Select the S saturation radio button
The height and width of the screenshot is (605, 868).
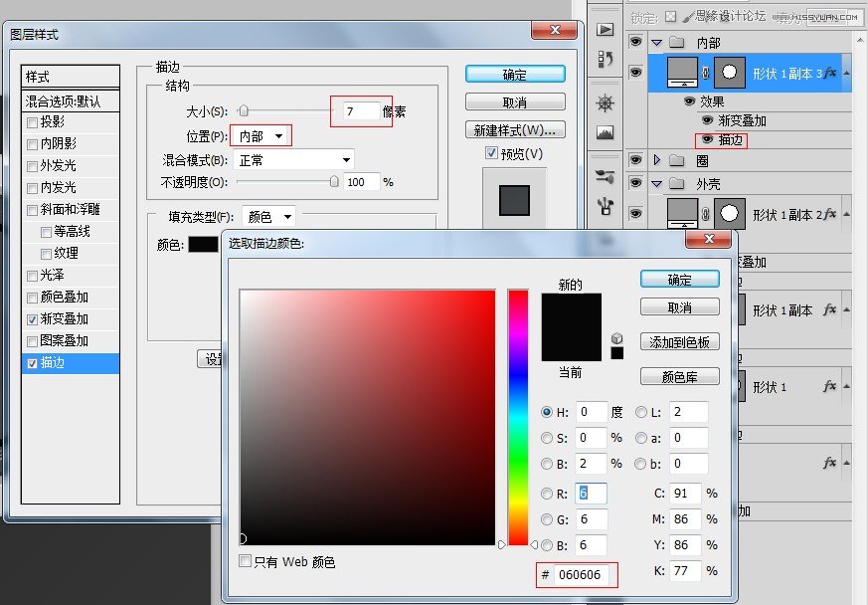[547, 438]
